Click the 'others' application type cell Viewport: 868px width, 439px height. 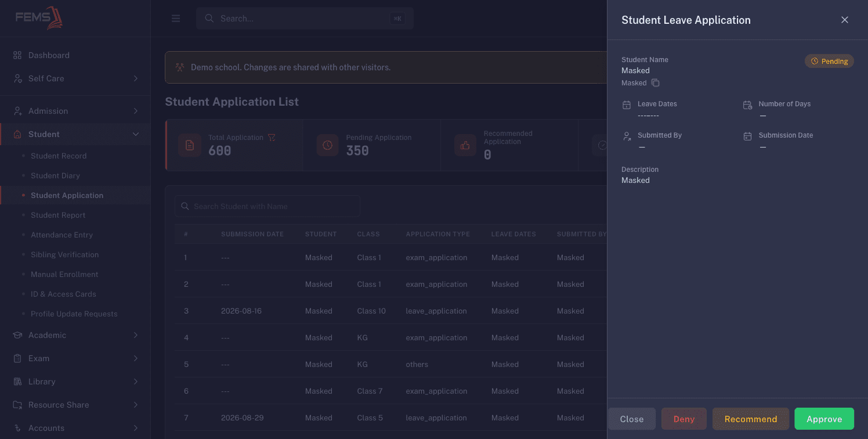tap(417, 364)
